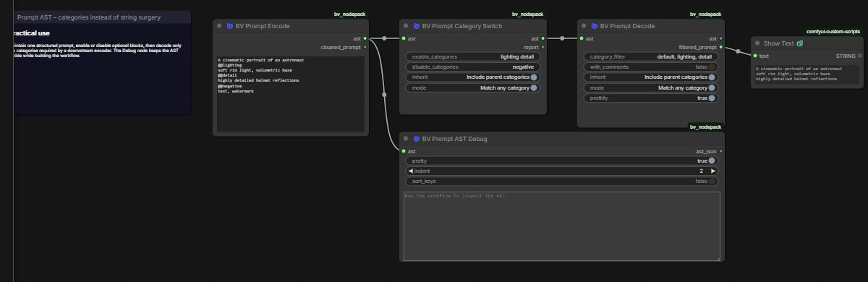The width and height of the screenshot is (868, 282).
Task: Click the link midpoint between Decode and Show Text
Action: point(738,51)
